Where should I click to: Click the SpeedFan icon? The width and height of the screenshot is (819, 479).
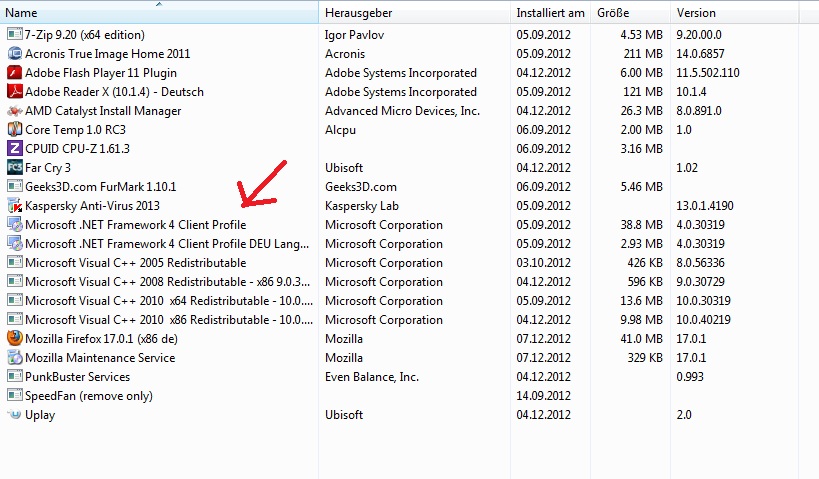pos(15,396)
